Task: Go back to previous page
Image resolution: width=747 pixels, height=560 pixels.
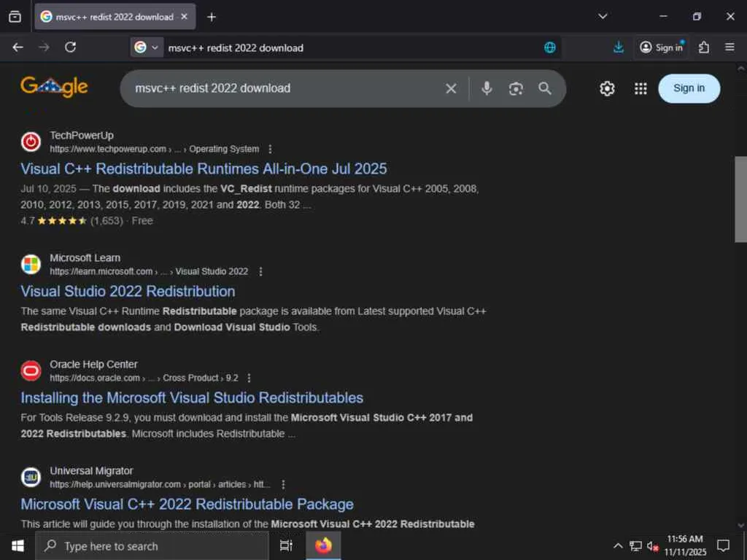Action: [18, 47]
